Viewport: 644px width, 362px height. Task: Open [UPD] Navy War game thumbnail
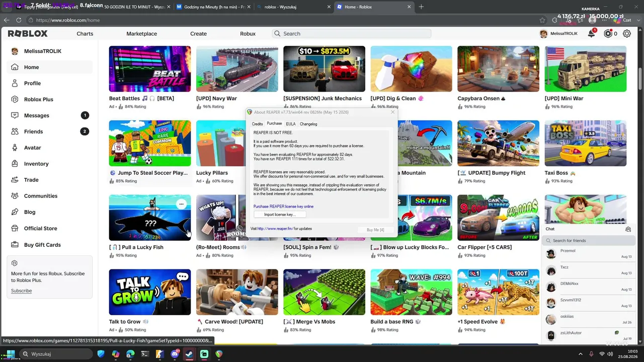click(237, 69)
